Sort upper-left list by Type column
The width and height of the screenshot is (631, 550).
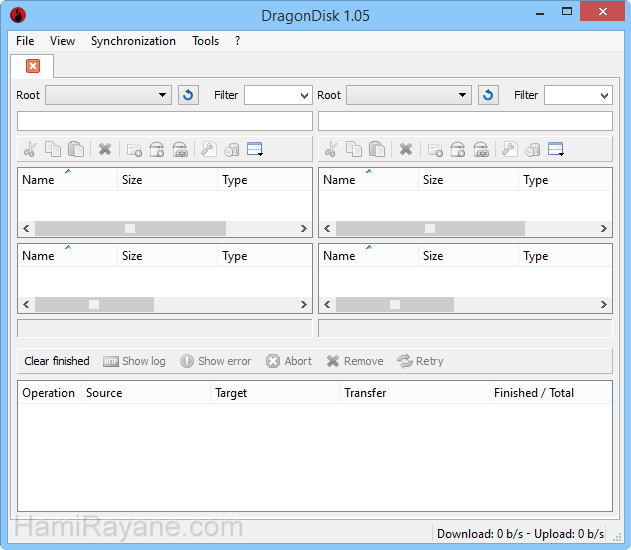[x=264, y=179]
